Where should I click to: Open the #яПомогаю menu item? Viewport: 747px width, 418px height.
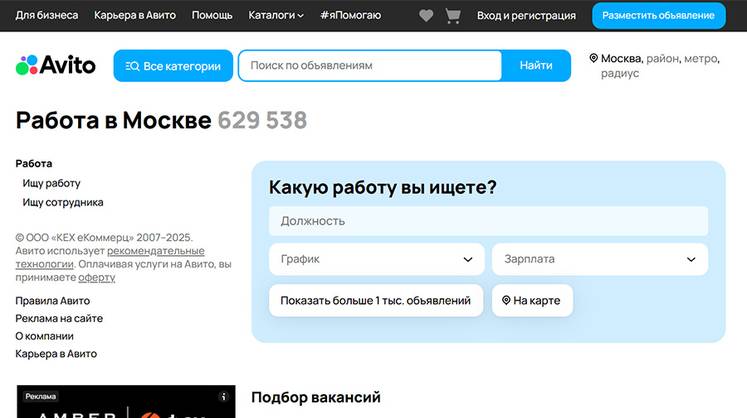351,15
